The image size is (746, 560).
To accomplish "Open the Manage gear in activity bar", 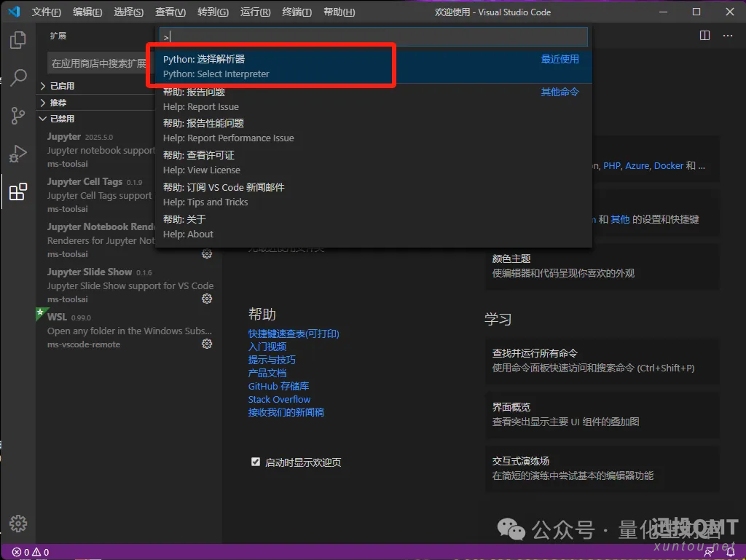I will click(x=18, y=524).
